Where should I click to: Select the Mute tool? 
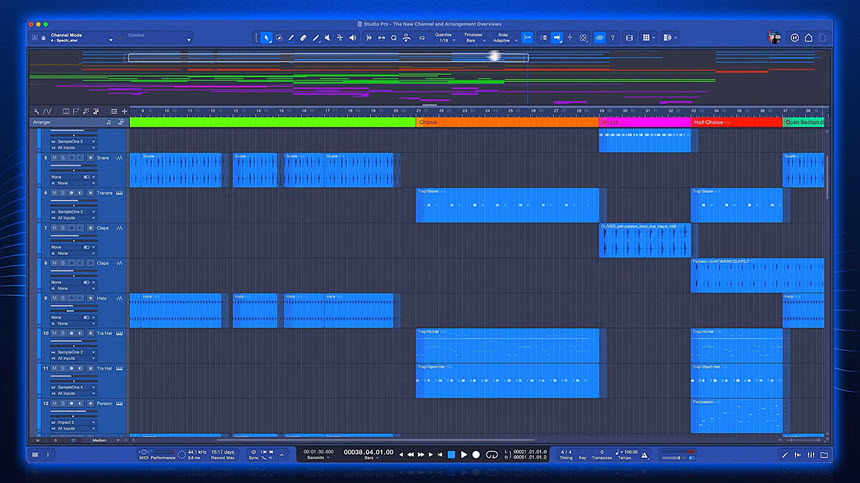[327, 38]
